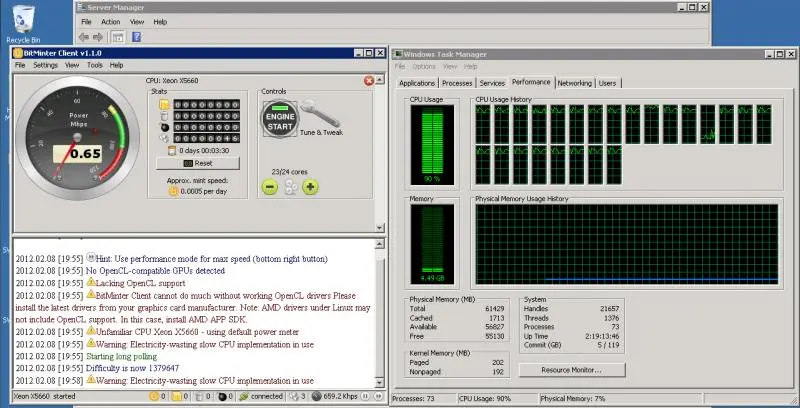Click the coin icon beside 0.0005 per day
The height and width of the screenshot is (408, 800).
(x=173, y=191)
